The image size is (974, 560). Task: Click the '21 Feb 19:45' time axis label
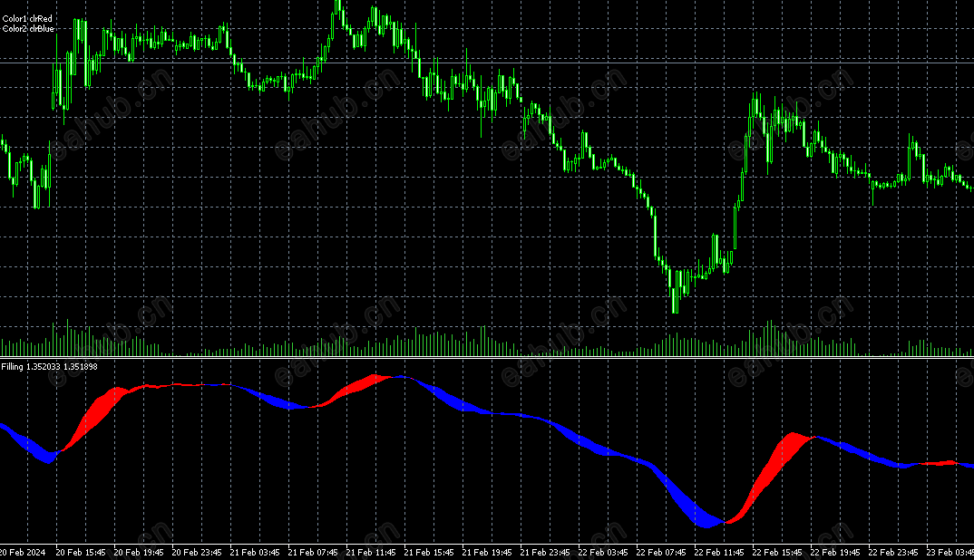(487, 553)
